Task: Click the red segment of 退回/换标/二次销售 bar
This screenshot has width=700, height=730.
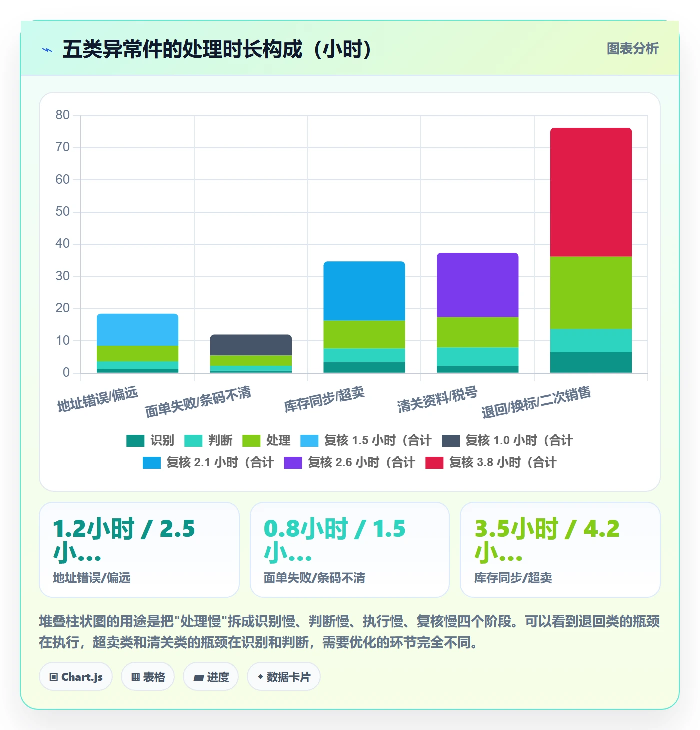Action: point(591,192)
